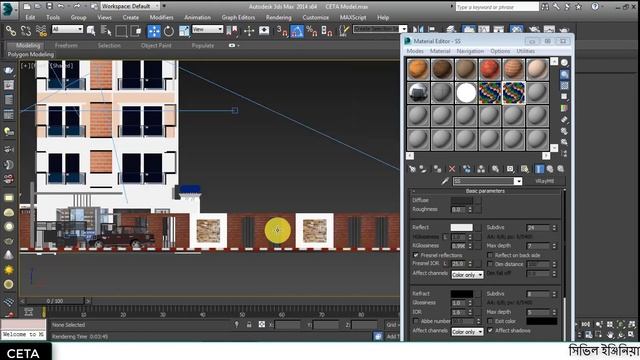Enable Dim distance checkbox
Viewport: 640px width, 360px height.
[490, 264]
